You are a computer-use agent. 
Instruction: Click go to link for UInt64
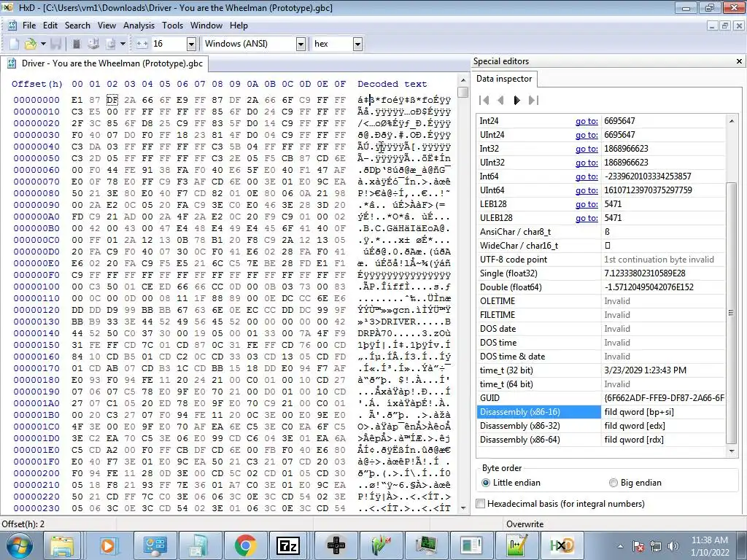(x=587, y=190)
